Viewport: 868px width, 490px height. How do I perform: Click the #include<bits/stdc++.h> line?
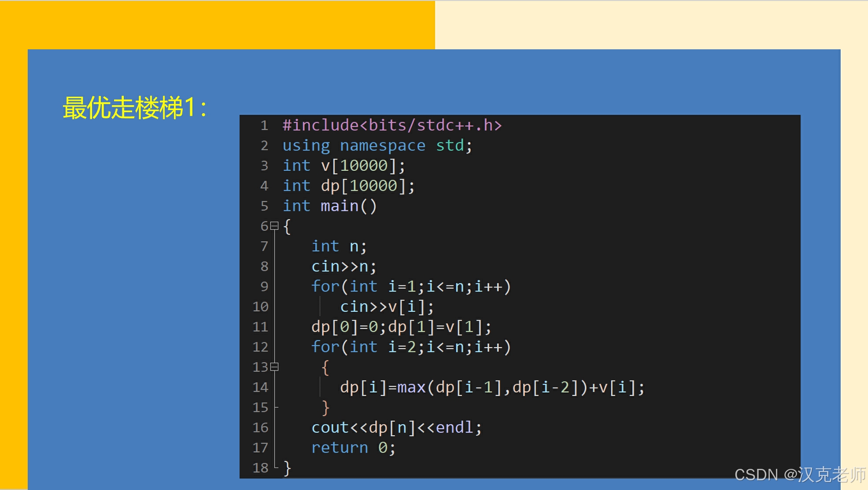point(392,125)
